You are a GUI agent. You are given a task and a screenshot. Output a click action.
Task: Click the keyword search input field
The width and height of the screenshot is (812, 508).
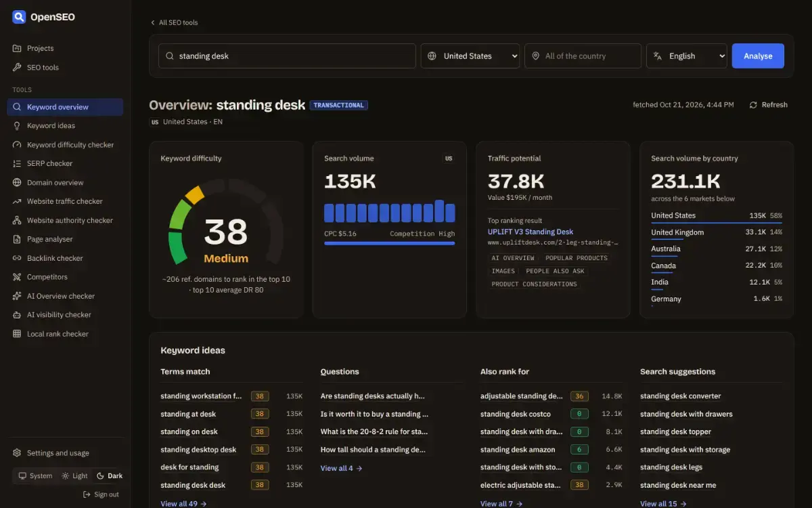[287, 56]
